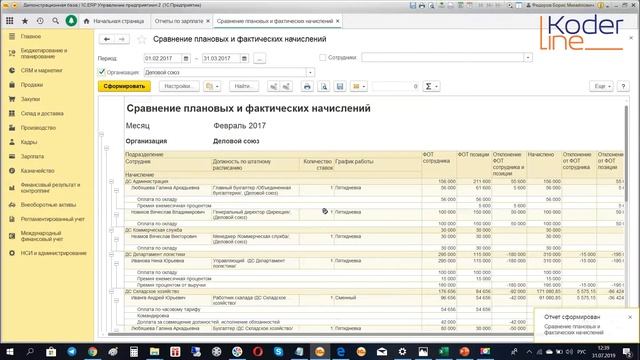The width and height of the screenshot is (640, 360).
Task: Click Найти button
Action: [x=244, y=87]
